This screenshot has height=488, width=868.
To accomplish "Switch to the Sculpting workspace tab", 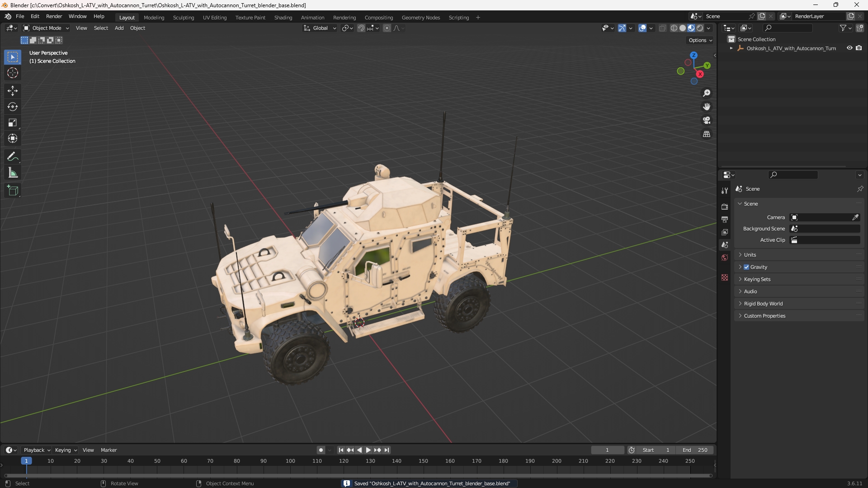I will tap(184, 18).
